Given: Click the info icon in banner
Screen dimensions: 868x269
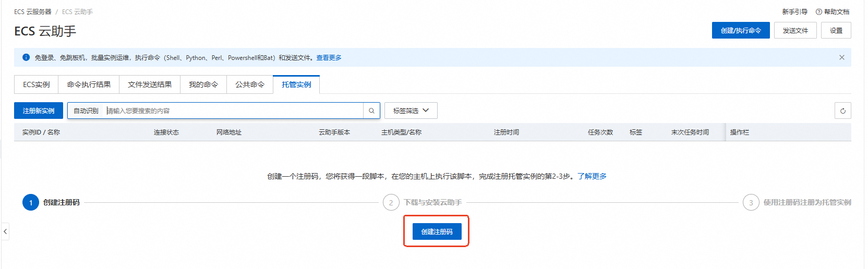Looking at the screenshot, I should pyautogui.click(x=26, y=57).
